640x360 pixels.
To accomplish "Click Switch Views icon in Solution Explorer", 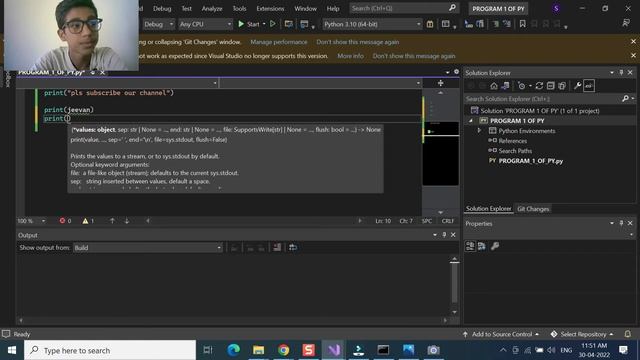I will point(505,86).
